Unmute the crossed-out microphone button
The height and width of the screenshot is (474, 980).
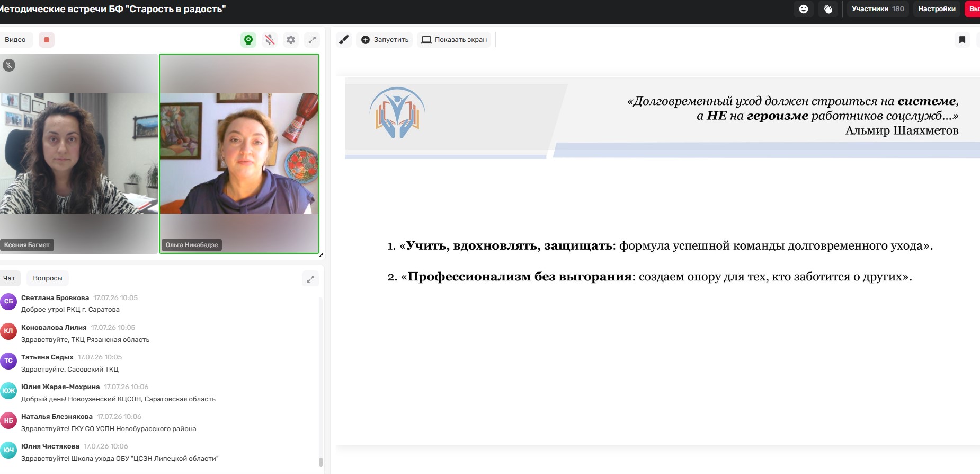coord(270,40)
